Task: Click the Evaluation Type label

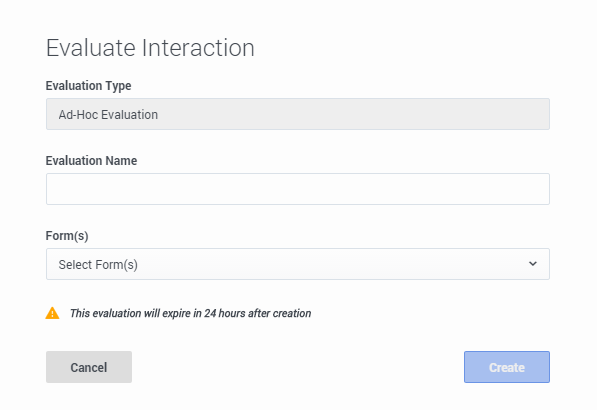Action: coord(88,86)
